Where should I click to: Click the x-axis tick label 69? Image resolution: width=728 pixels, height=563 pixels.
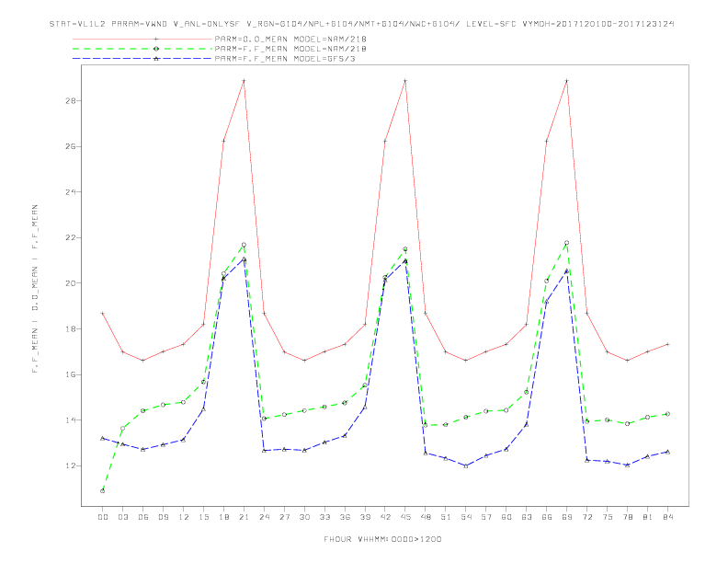(x=567, y=517)
